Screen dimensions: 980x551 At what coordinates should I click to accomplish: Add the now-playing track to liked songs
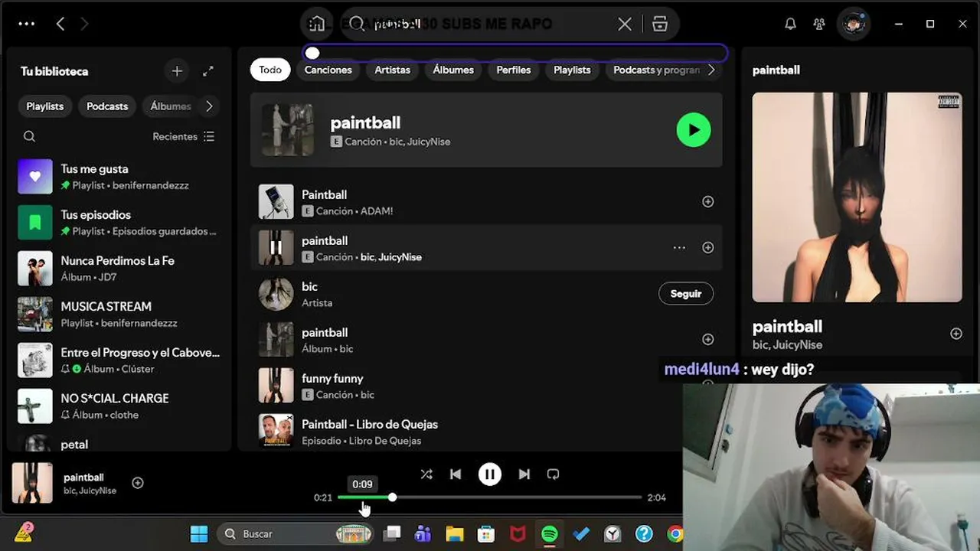point(138,483)
